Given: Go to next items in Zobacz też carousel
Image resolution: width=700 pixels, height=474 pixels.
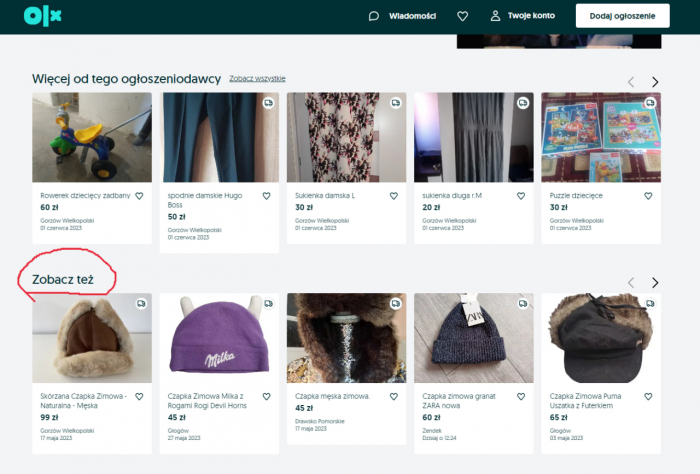Looking at the screenshot, I should 655,283.
